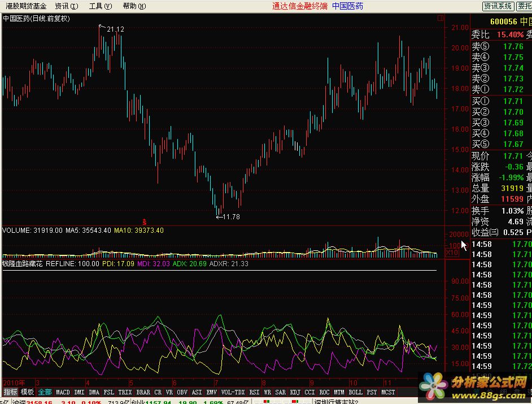Switch to the VR indicator

[x=169, y=392]
